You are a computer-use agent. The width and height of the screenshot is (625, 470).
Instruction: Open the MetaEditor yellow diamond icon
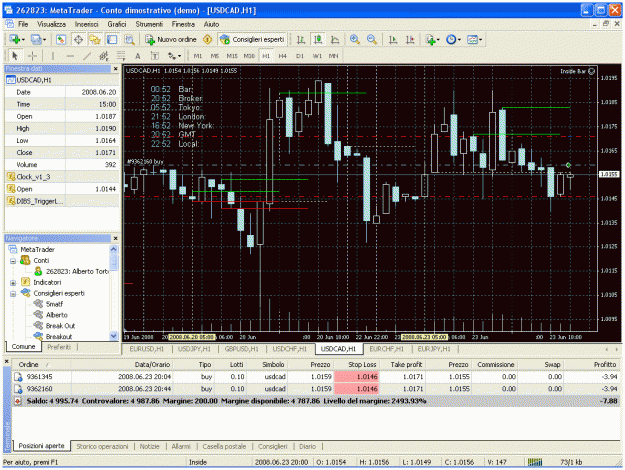pos(207,39)
